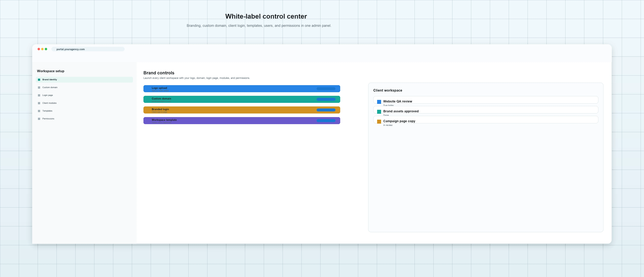
Task: Click the 'Client sign-in page' subtitle
Action: click(x=159, y=112)
